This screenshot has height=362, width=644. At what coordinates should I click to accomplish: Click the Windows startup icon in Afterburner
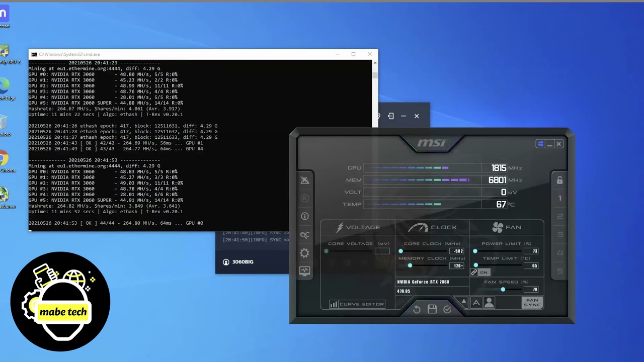(x=540, y=144)
